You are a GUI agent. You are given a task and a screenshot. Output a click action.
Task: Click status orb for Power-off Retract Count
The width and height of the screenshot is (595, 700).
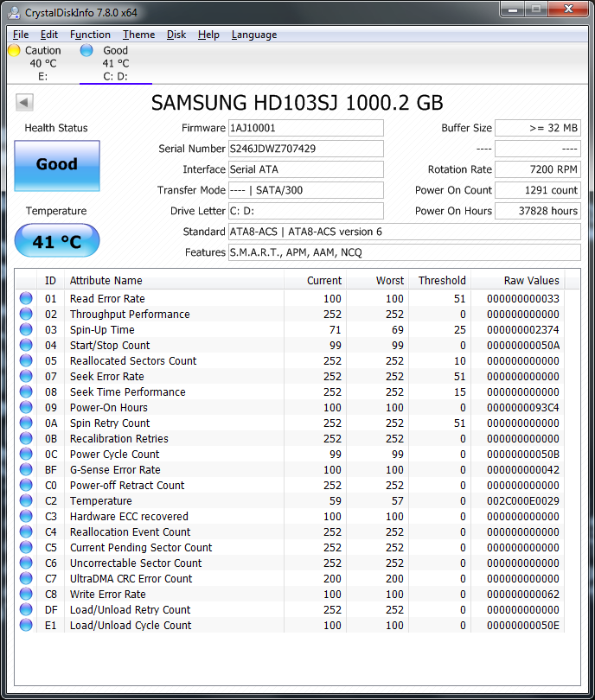point(26,485)
